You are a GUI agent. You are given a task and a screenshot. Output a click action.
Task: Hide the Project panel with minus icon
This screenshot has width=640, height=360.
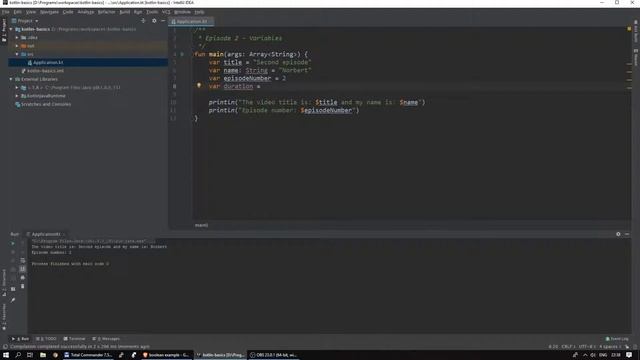tap(163, 21)
